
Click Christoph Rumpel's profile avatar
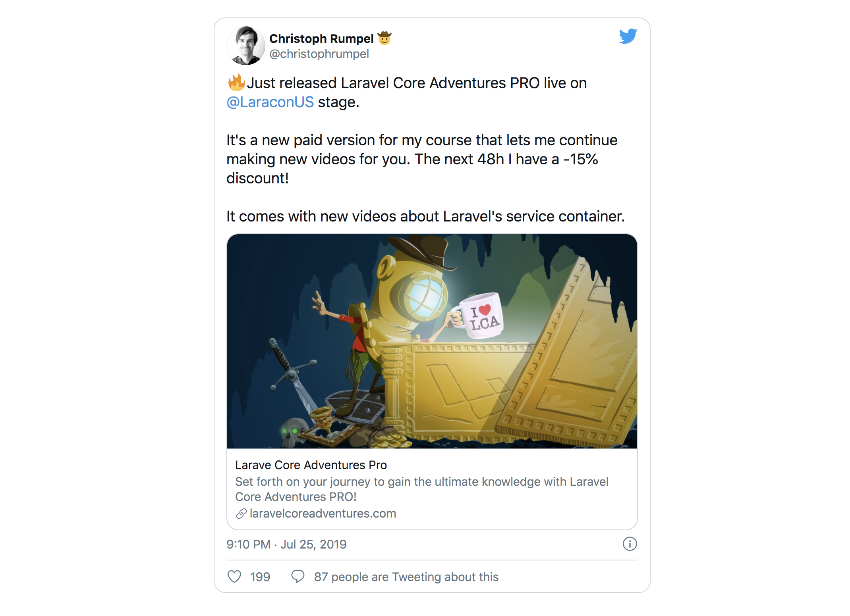(246, 46)
